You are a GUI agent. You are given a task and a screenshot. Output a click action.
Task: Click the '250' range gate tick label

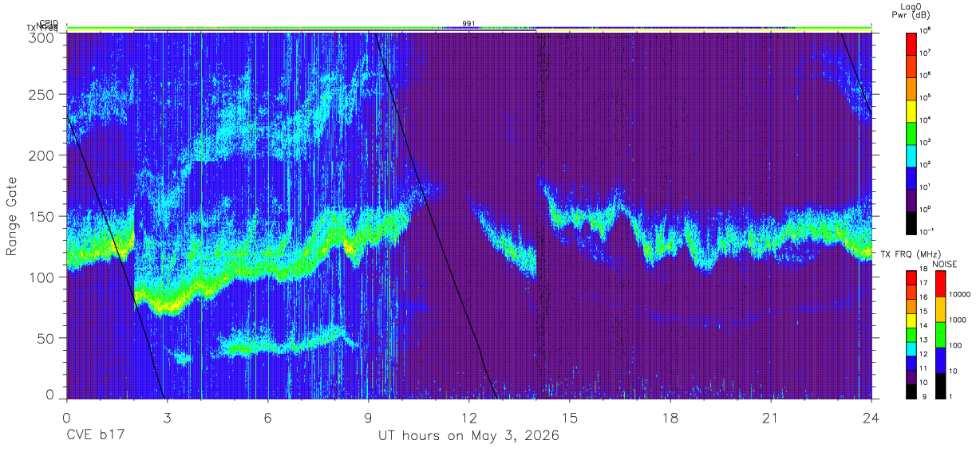[42, 95]
